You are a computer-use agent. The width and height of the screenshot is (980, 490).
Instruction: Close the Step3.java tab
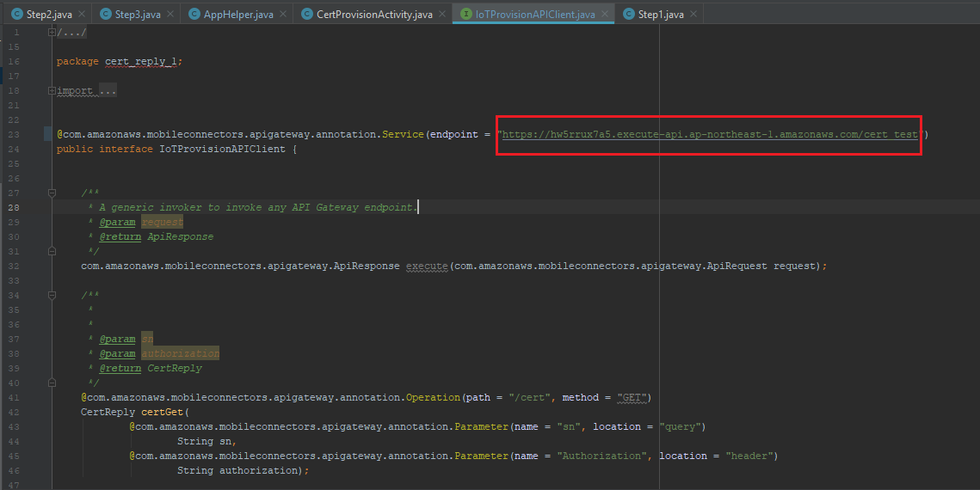pyautogui.click(x=170, y=14)
